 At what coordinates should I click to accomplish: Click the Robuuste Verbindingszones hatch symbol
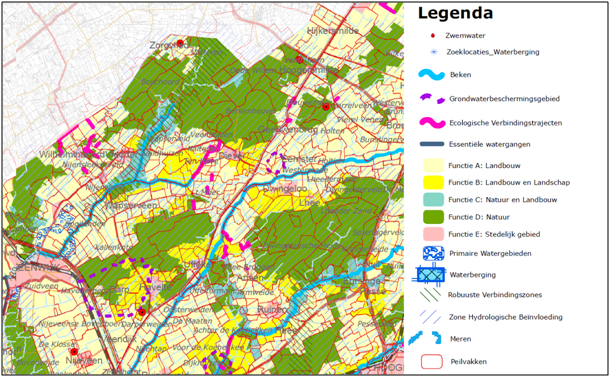coord(431,295)
